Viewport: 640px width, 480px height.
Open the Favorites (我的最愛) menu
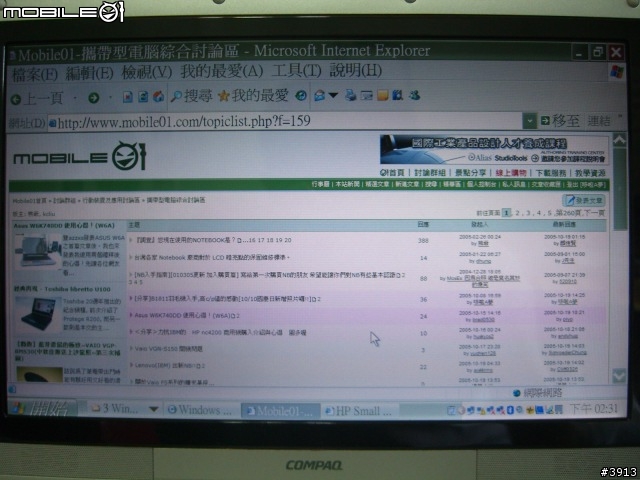[x=222, y=72]
